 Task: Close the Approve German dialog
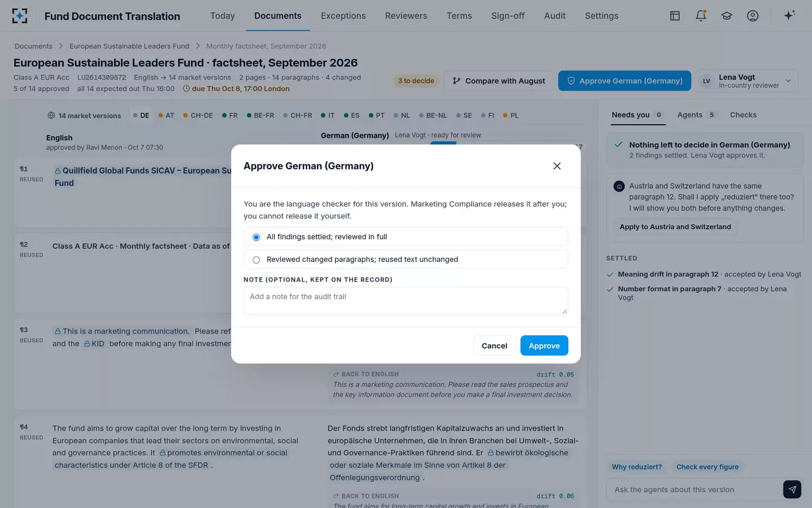[x=557, y=166]
